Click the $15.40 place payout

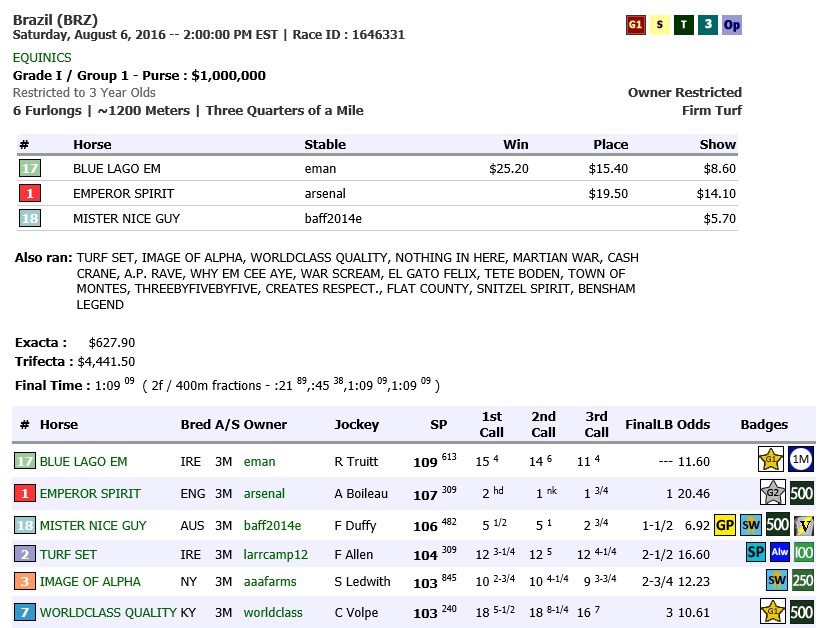tap(608, 169)
